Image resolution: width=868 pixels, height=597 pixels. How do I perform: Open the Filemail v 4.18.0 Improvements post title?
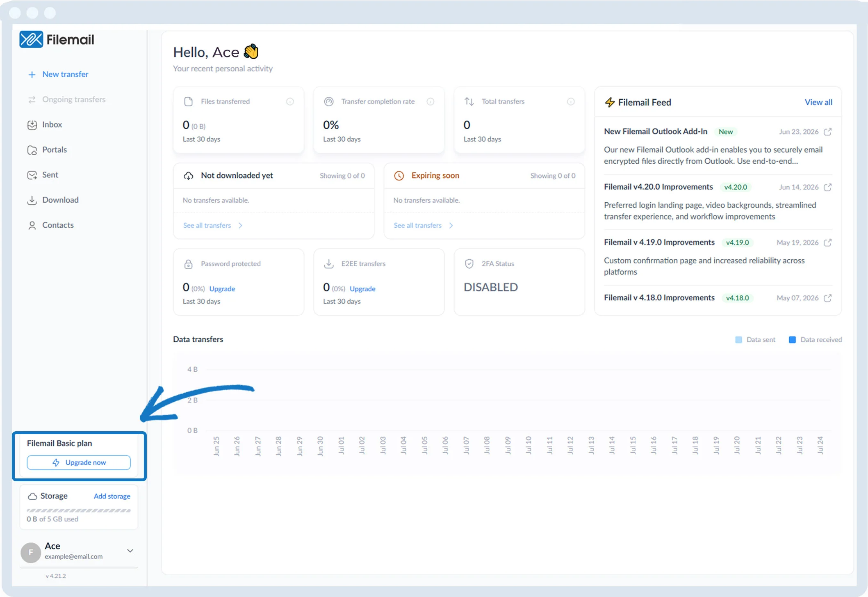[659, 297]
